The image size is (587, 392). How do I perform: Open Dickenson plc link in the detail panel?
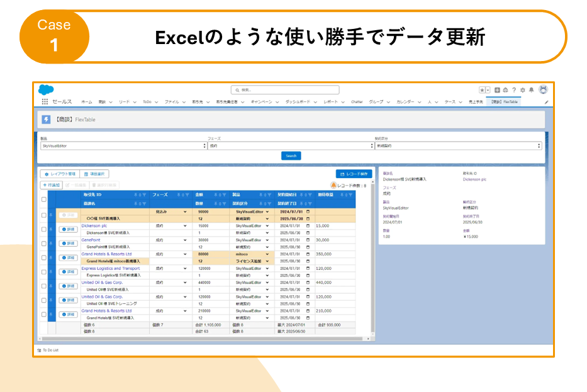click(474, 179)
